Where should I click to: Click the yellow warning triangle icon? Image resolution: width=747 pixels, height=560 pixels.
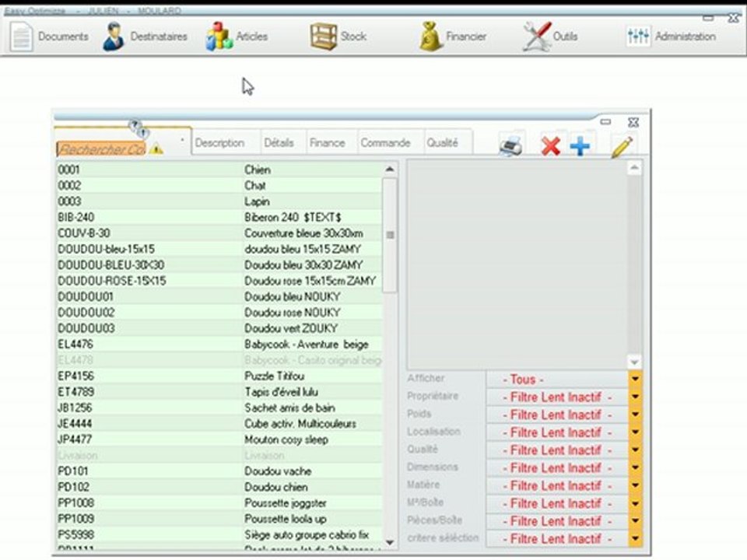(x=156, y=149)
